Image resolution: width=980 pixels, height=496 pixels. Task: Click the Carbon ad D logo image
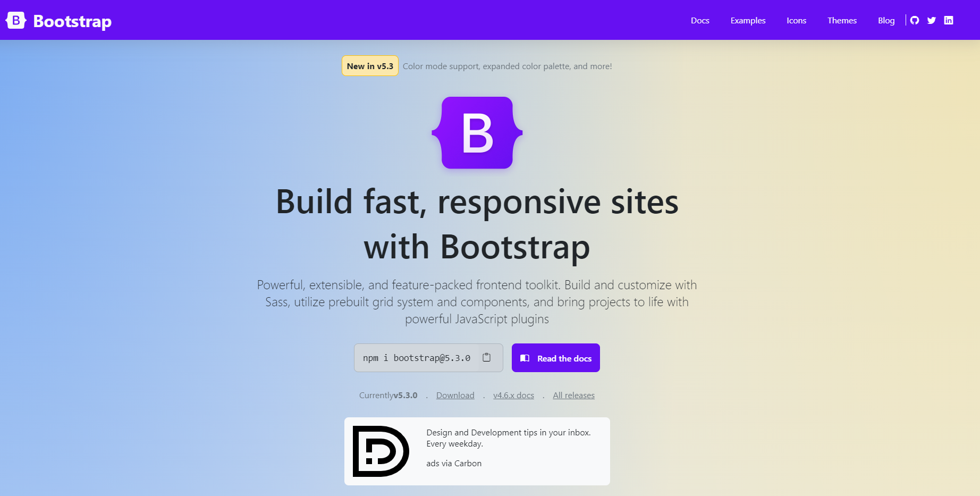point(381,451)
